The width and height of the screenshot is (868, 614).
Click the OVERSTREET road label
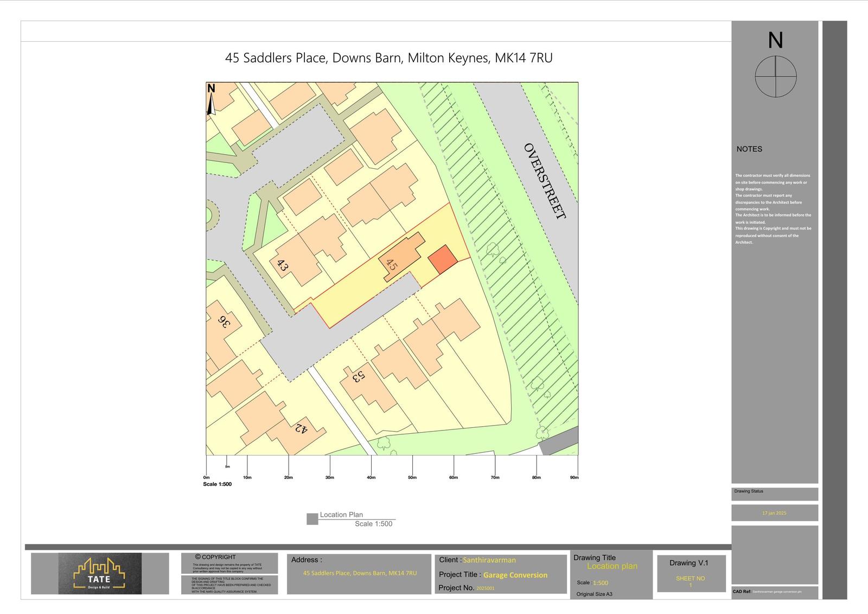pyautogui.click(x=545, y=181)
